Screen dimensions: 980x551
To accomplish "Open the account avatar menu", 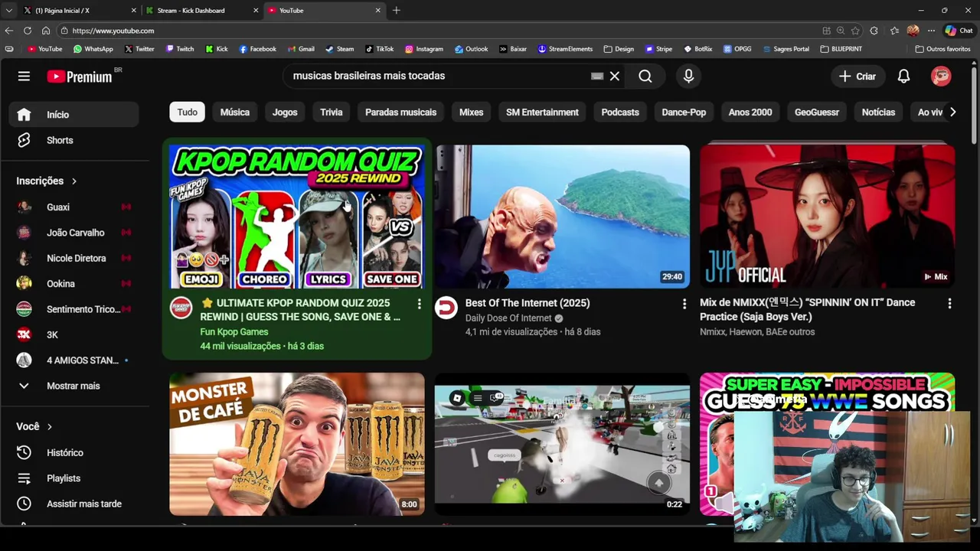I will point(941,76).
